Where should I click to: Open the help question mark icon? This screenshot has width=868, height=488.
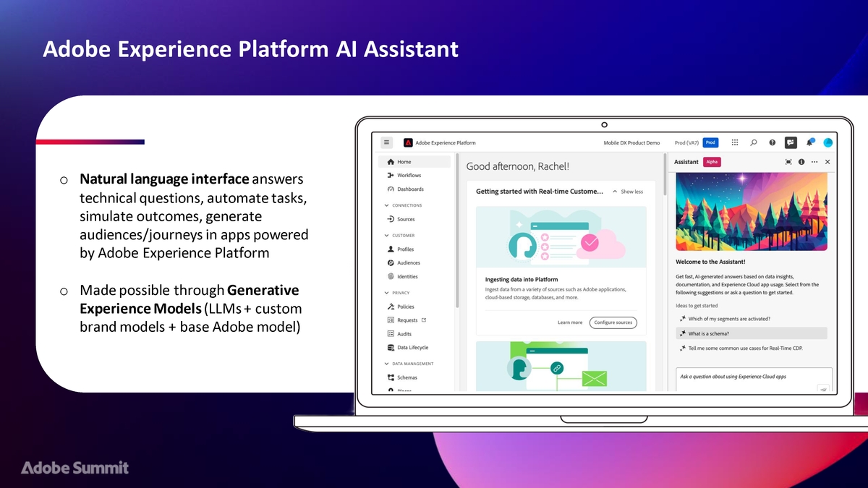pyautogui.click(x=772, y=142)
